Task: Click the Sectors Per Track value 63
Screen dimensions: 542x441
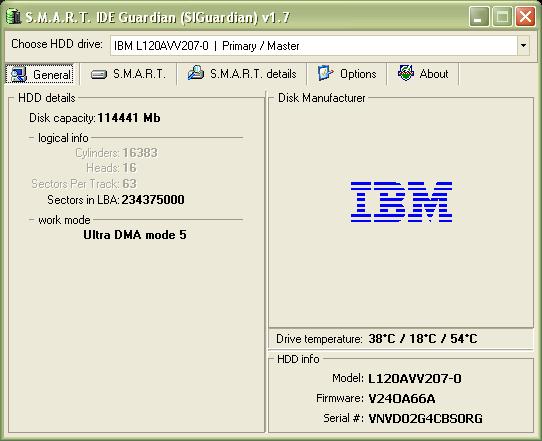Action: tap(129, 184)
